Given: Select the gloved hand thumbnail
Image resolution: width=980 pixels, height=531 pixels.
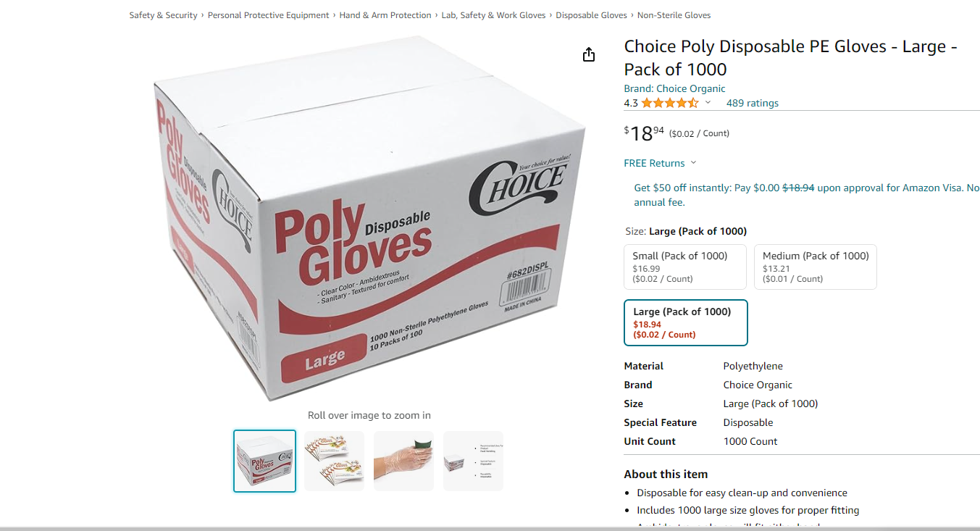Looking at the screenshot, I should click(403, 461).
